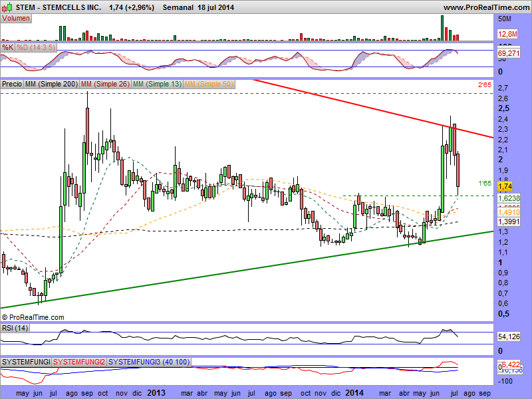Click the yellow 1,74 current price tag

coord(505,186)
